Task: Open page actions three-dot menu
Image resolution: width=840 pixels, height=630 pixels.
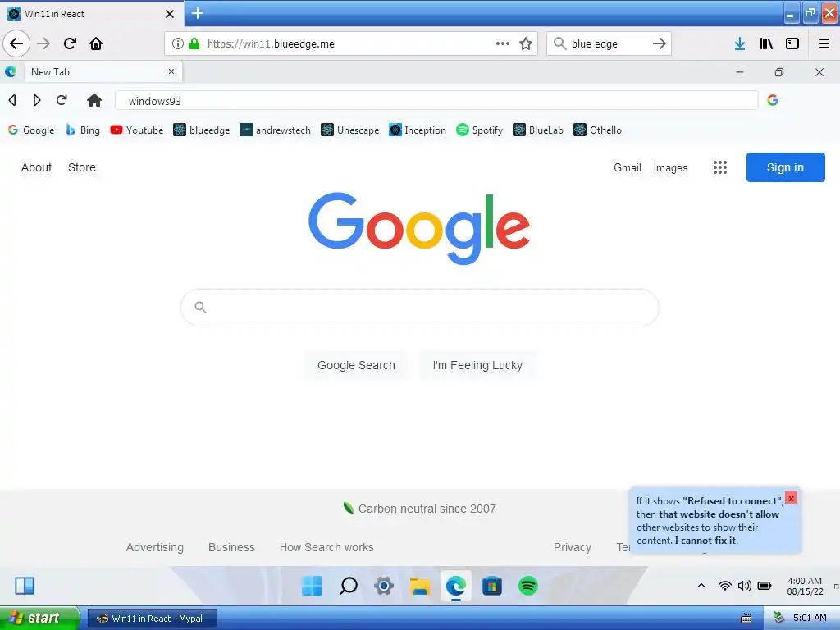Action: (x=503, y=43)
